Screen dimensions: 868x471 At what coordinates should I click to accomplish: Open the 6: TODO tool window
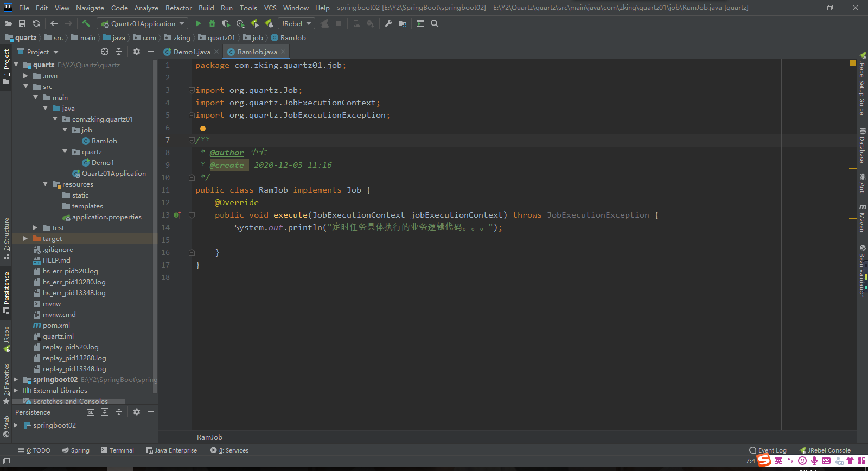34,450
